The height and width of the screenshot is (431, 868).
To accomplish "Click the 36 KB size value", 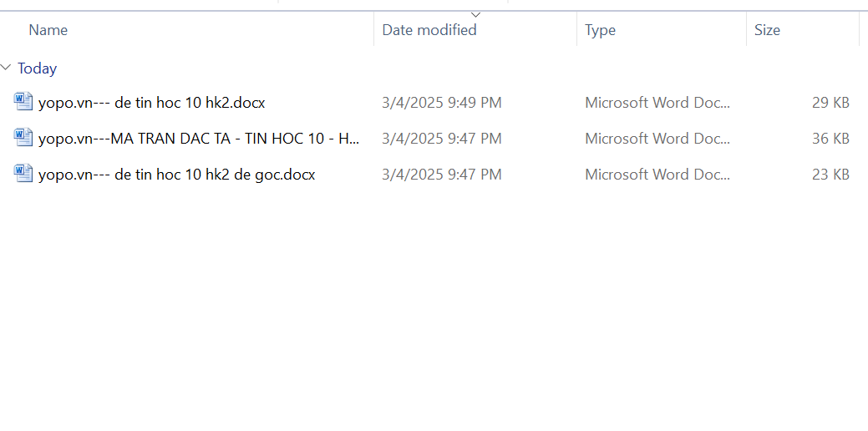I will click(x=830, y=139).
